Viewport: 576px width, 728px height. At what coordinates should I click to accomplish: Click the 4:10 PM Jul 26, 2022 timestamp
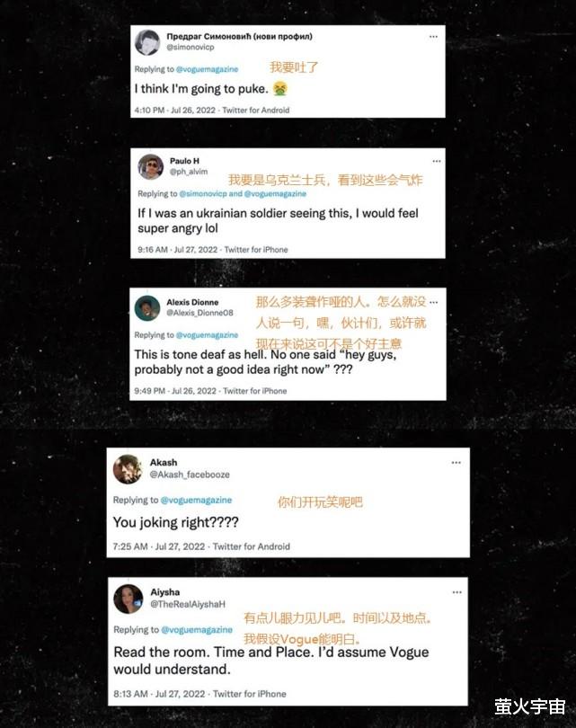click(x=175, y=110)
